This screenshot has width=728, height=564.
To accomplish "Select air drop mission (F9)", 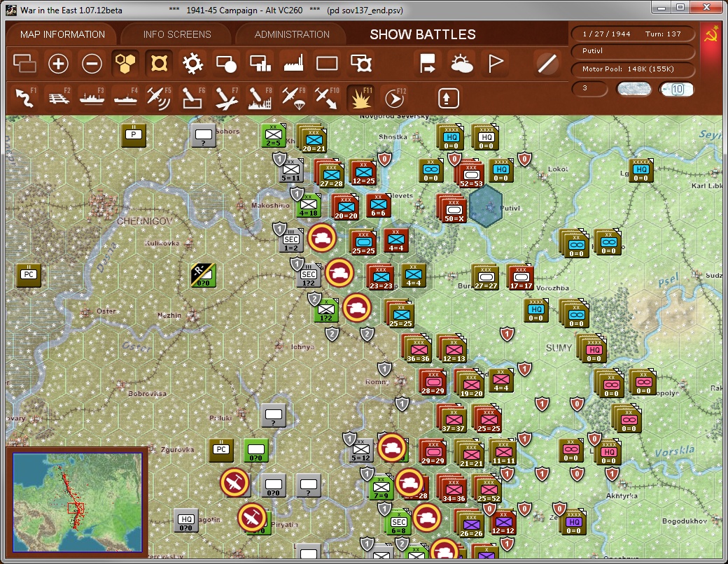I will click(293, 97).
